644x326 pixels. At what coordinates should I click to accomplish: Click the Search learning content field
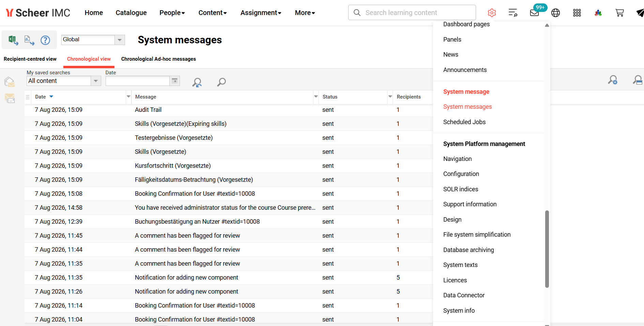pos(412,13)
